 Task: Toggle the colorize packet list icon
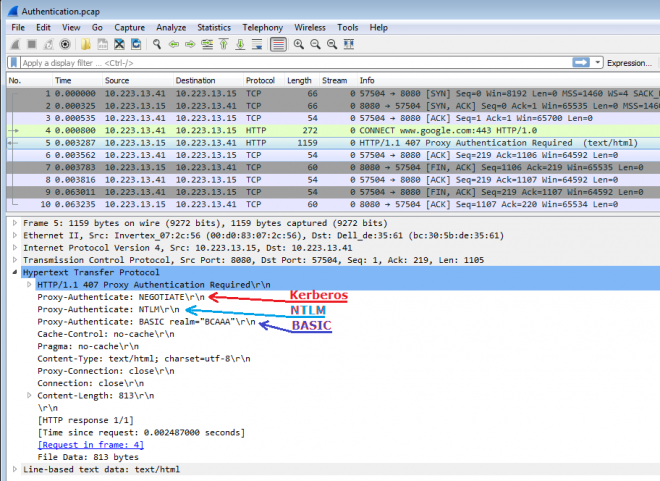(x=278, y=44)
